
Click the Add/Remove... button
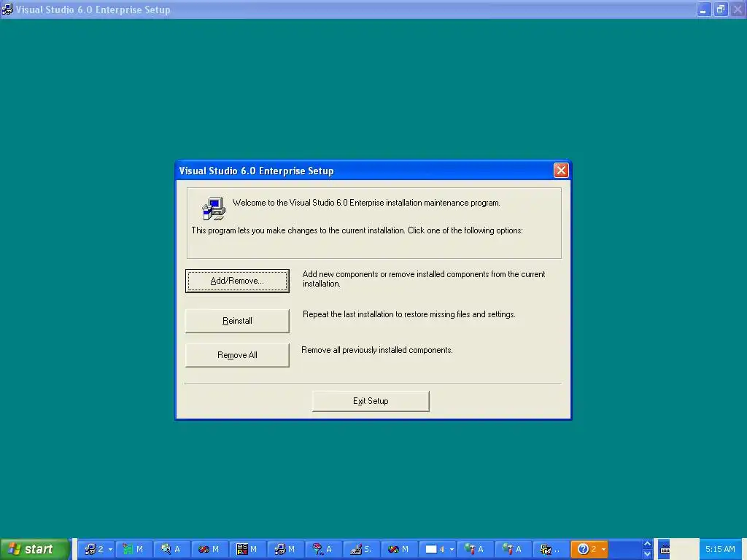(x=237, y=281)
